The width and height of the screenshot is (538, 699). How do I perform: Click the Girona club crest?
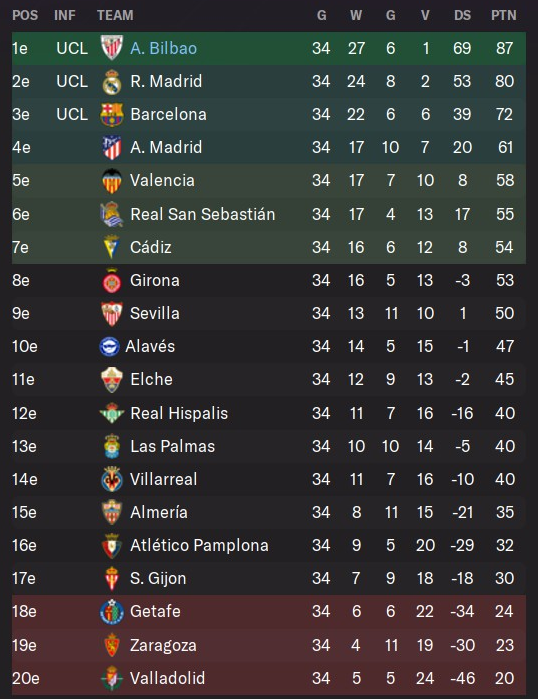click(x=111, y=280)
